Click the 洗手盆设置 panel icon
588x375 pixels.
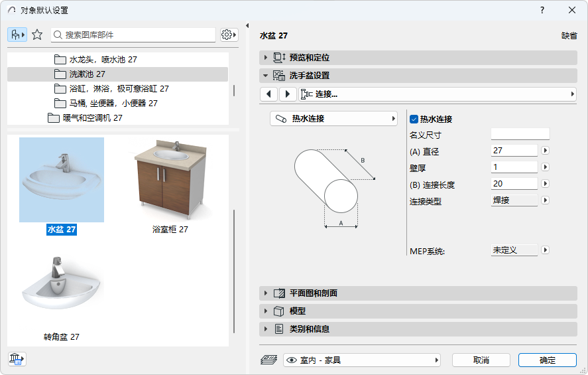pos(279,76)
